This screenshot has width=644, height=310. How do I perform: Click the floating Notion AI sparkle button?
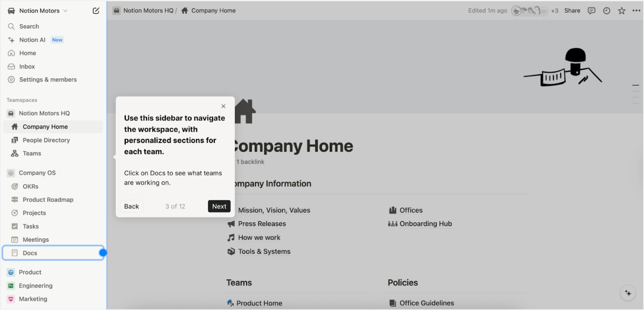click(x=628, y=293)
